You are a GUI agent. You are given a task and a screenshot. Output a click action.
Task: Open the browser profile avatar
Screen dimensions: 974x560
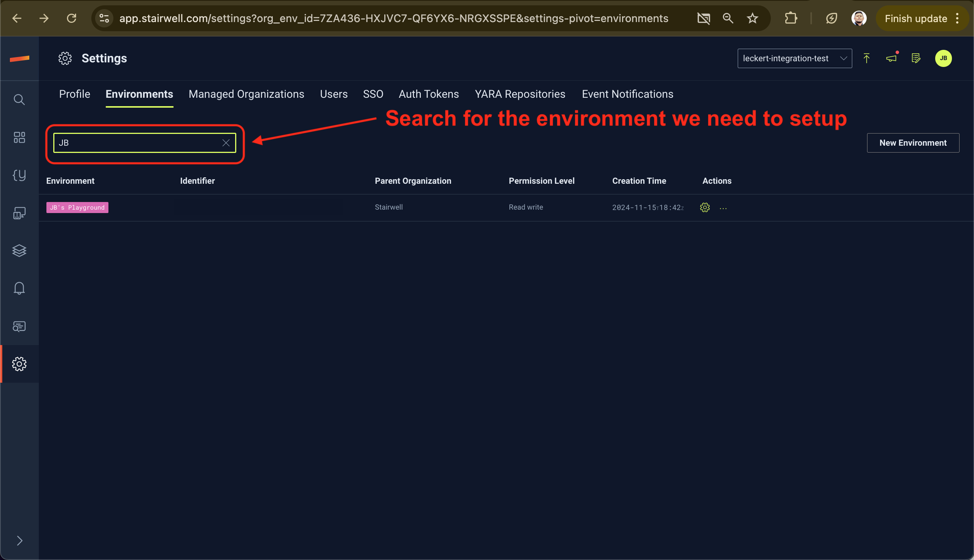[x=859, y=18]
